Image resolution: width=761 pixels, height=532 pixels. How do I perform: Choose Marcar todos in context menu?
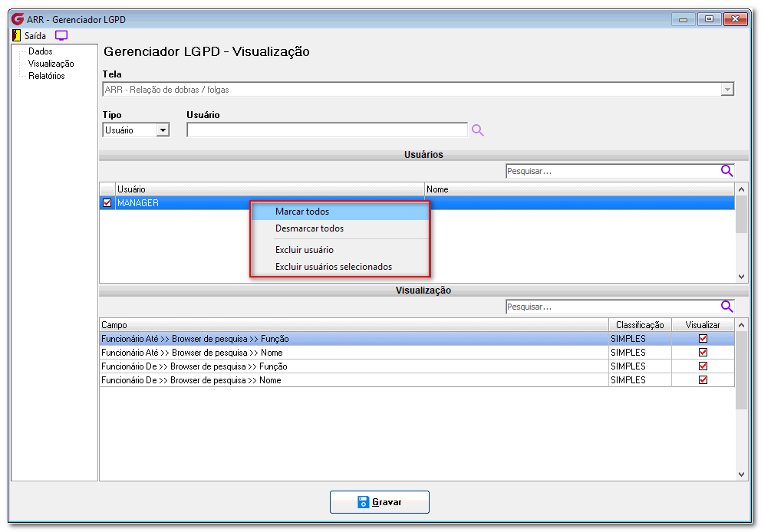(340, 212)
